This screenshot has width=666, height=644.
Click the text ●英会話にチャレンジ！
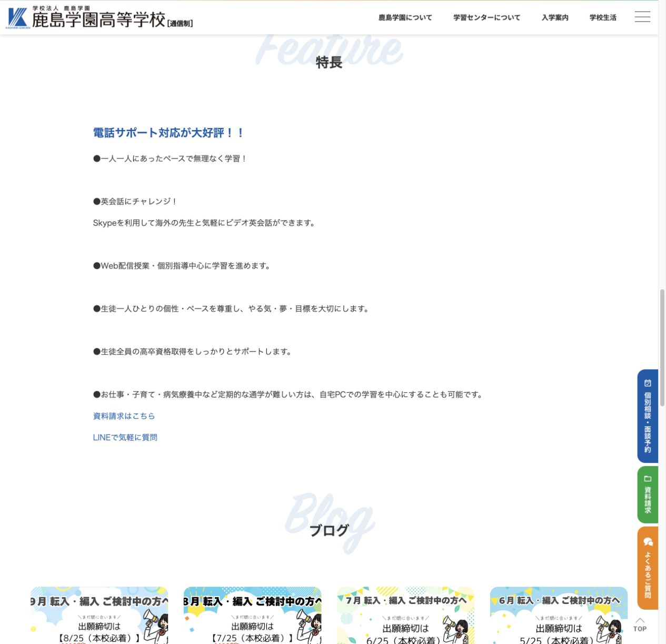[135, 201]
